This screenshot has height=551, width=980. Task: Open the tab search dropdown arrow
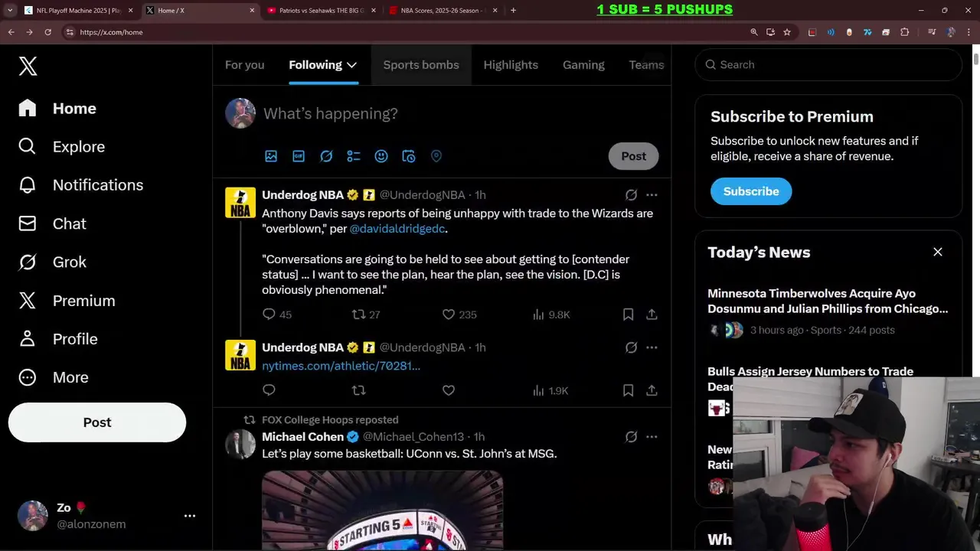(9, 11)
